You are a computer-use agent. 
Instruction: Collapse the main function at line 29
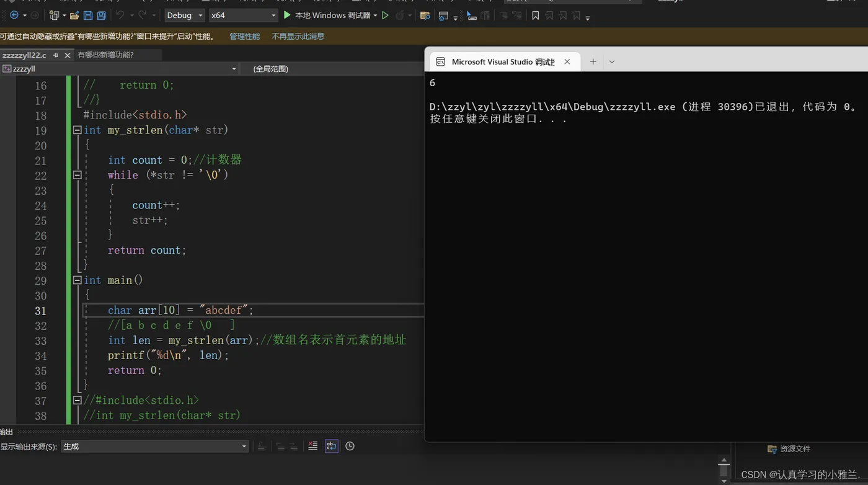coord(77,280)
